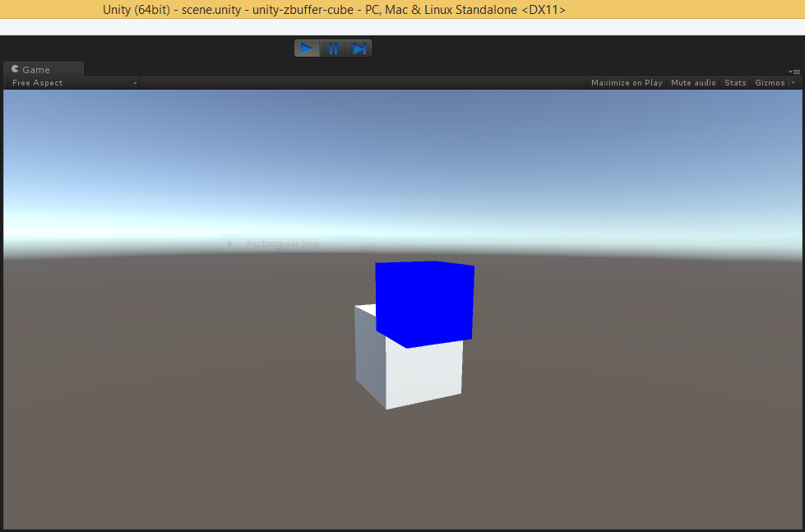Click the Gizmos button
This screenshot has height=532, width=805.
coord(770,82)
